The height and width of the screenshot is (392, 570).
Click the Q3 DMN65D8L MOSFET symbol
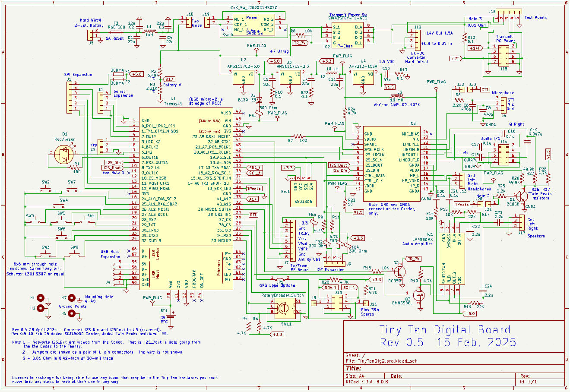[419, 295]
